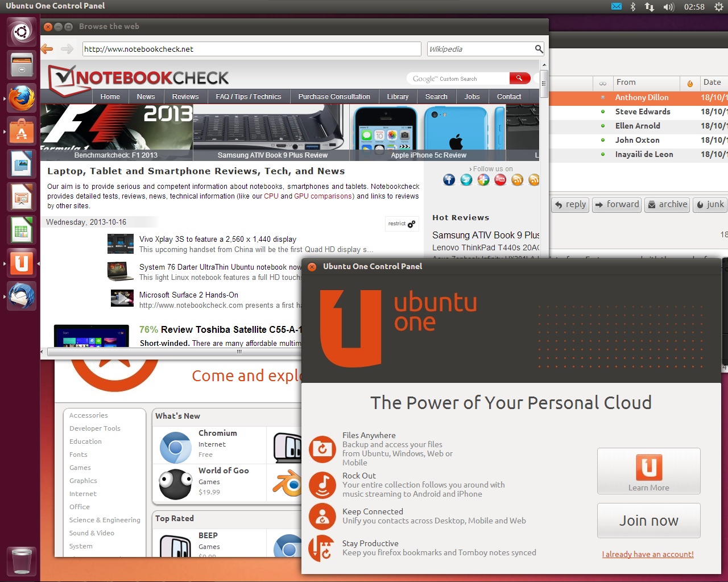The width and height of the screenshot is (728, 582).
Task: Open Ubuntu One launcher icon
Action: pyautogui.click(x=22, y=263)
